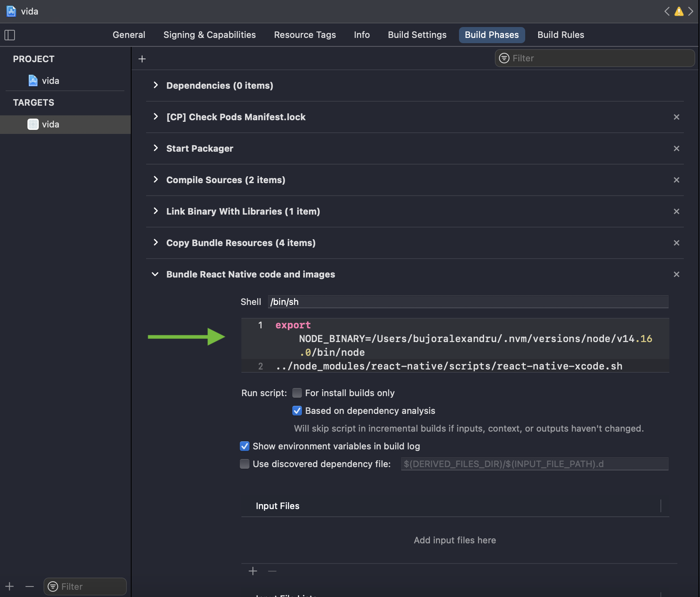Image resolution: width=700 pixels, height=597 pixels.
Task: Switch to the Build Settings tab
Action: [x=417, y=35]
